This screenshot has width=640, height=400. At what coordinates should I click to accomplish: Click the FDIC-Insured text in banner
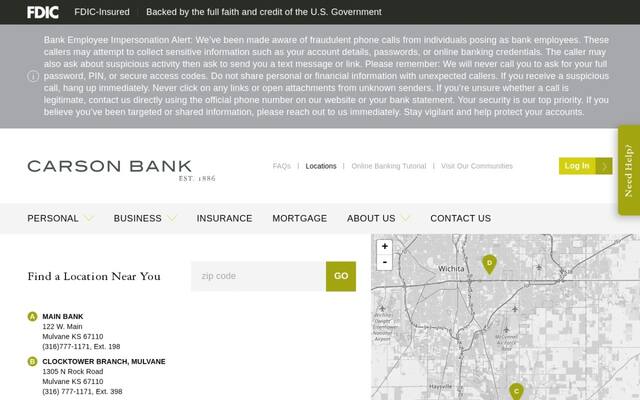click(102, 12)
